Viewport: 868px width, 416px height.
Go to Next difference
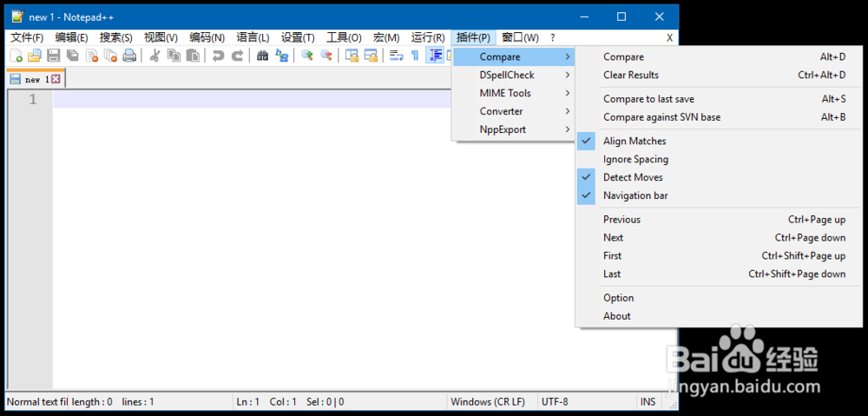tap(720, 238)
